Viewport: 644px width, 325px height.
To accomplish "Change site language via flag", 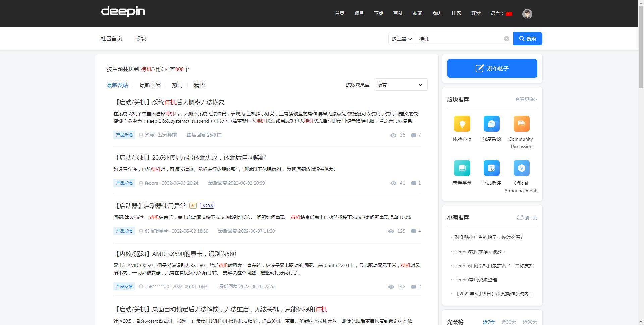I will [x=509, y=14].
